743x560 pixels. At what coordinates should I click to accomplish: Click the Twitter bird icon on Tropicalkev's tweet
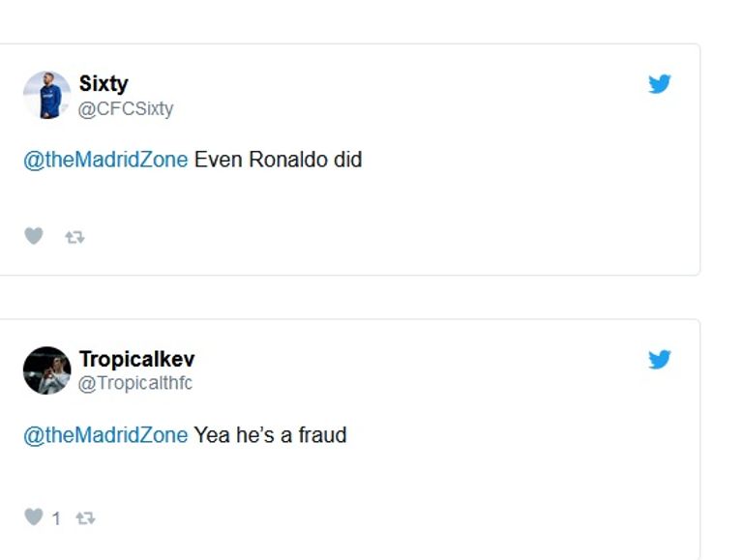tap(660, 360)
